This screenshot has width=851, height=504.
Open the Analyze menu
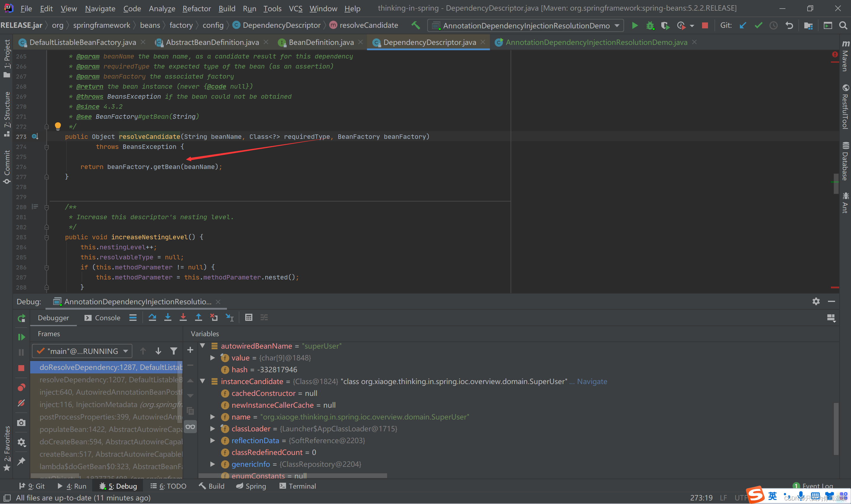tap(162, 8)
